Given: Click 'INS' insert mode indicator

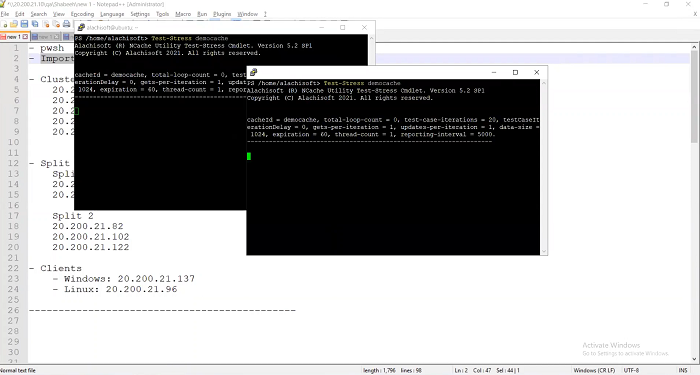Looking at the screenshot, I should click(x=683, y=371).
